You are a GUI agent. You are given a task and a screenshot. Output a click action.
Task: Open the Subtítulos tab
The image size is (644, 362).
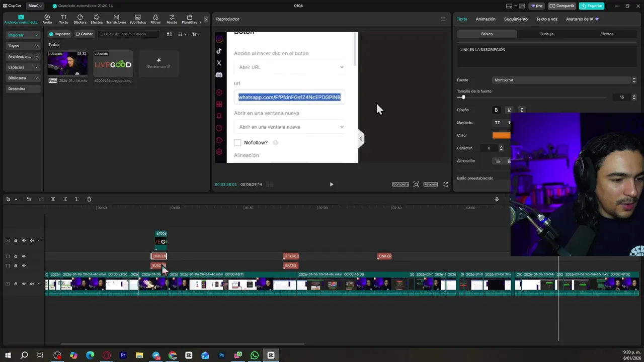tap(137, 19)
